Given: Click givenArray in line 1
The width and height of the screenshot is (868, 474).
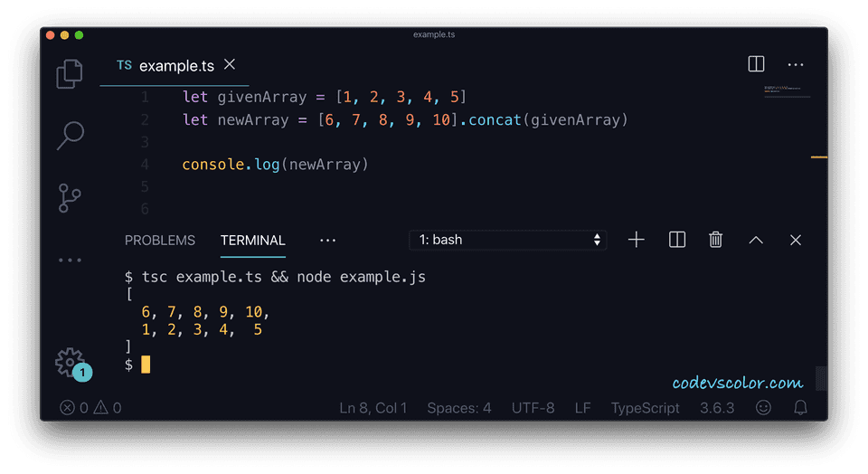Looking at the screenshot, I should pyautogui.click(x=262, y=97).
